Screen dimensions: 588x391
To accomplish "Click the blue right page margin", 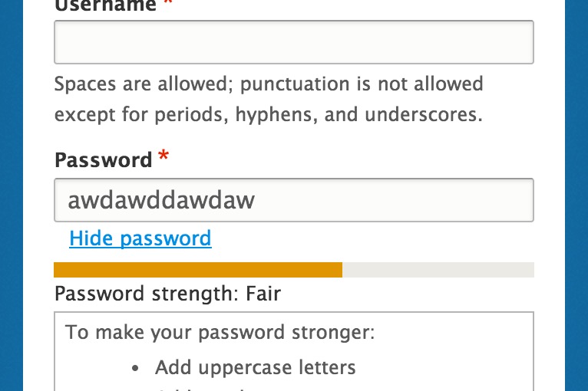I will click(x=576, y=195).
